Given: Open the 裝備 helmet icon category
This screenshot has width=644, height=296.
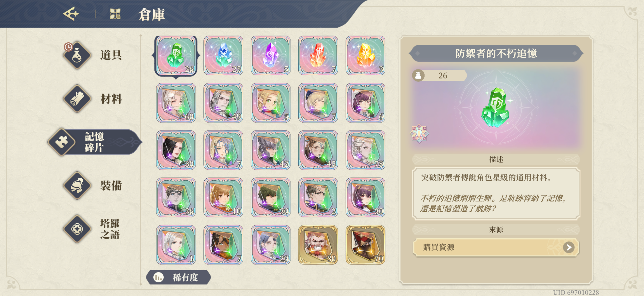Looking at the screenshot, I should pos(77,186).
